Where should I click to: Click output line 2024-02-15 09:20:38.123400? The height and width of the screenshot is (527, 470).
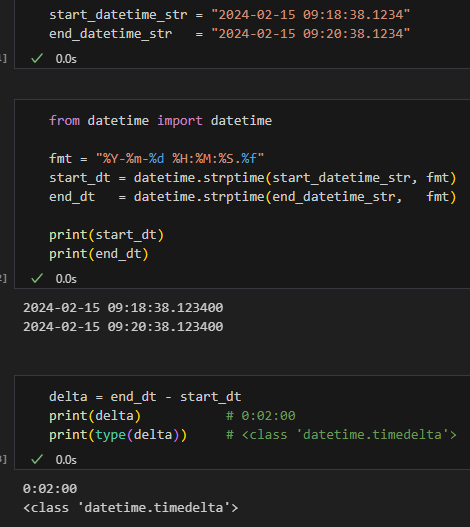pyautogui.click(x=123, y=327)
